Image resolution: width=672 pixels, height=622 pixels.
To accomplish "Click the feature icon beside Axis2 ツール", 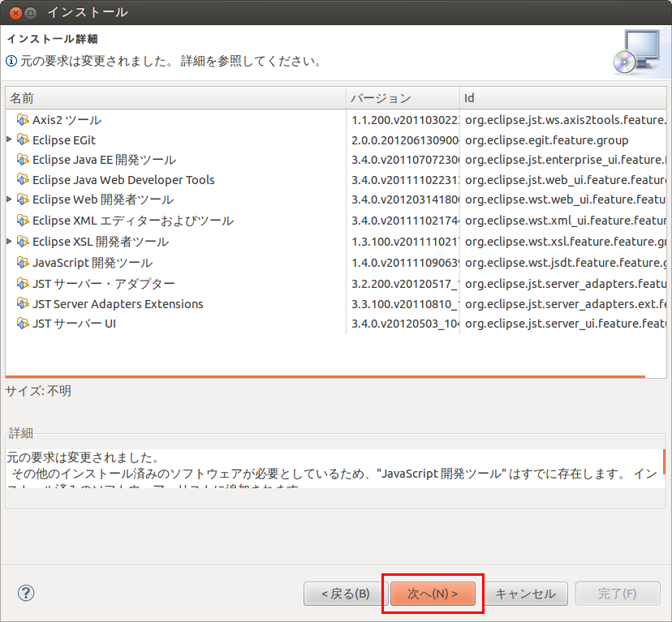I will coord(23,119).
